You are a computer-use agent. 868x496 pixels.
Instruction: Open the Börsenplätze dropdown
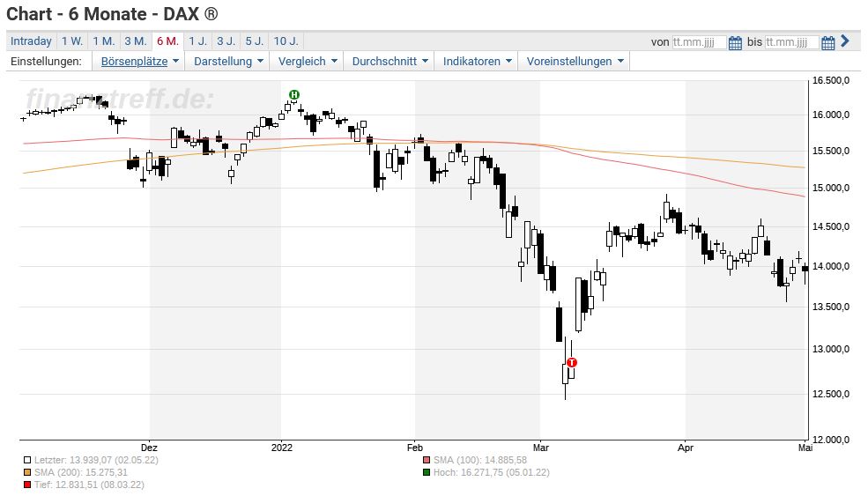[139, 62]
